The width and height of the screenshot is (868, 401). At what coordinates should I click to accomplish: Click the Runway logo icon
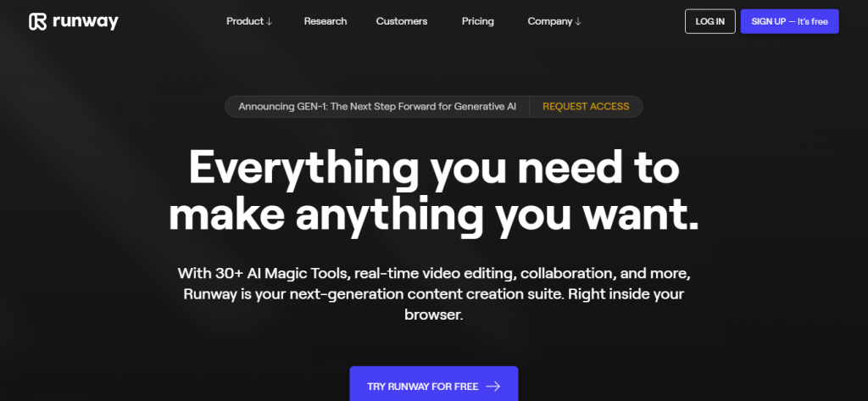(37, 21)
